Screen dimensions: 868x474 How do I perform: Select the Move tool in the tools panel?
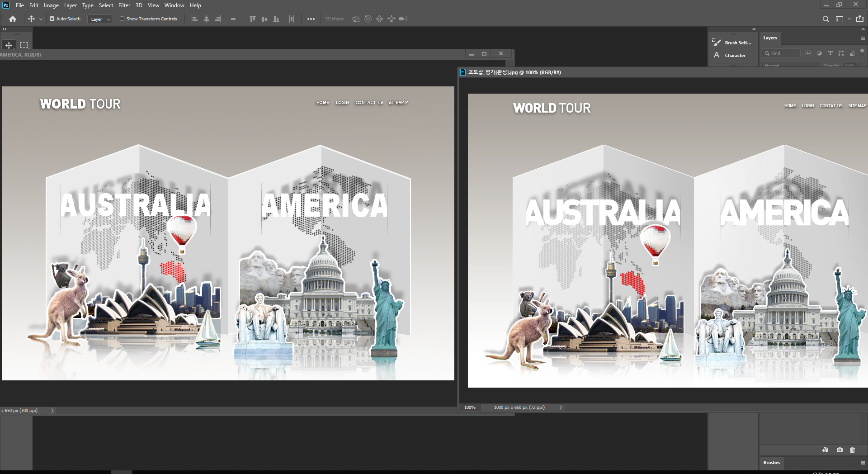pos(9,45)
